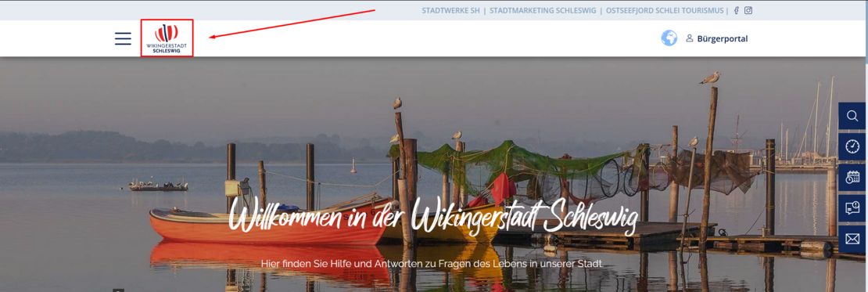Image resolution: width=868 pixels, height=292 pixels.
Task: Click the 'Willkommen in der Wikingerstadt Schleswig' headline
Action: pos(433,216)
